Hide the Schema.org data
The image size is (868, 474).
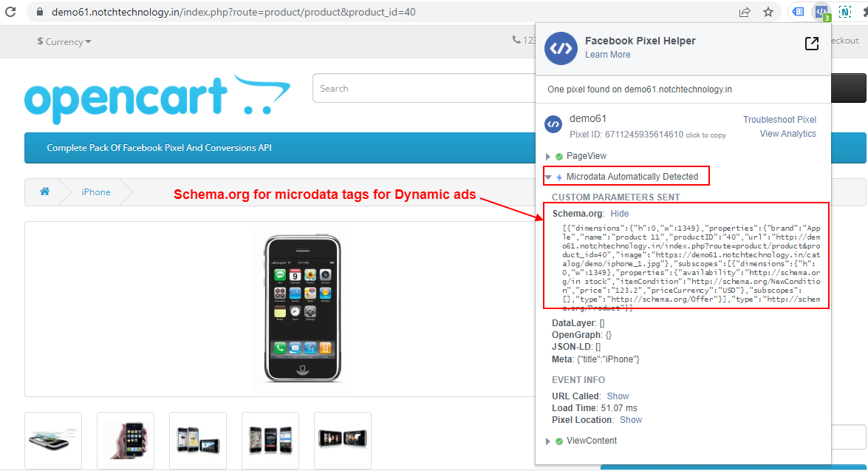pos(620,214)
